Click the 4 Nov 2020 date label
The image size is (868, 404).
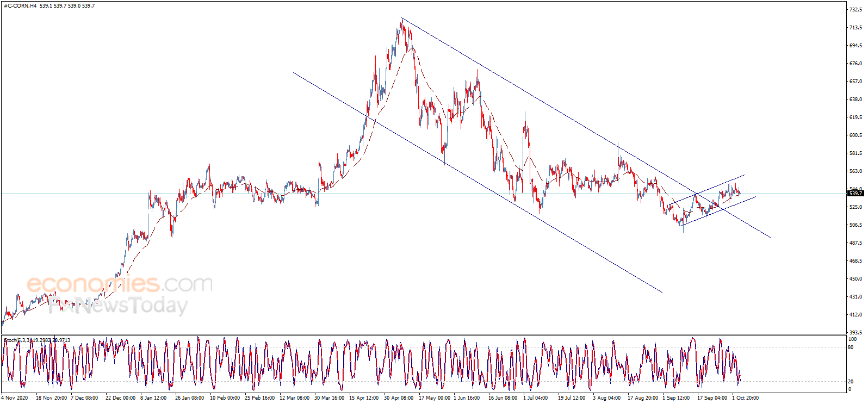click(x=15, y=397)
